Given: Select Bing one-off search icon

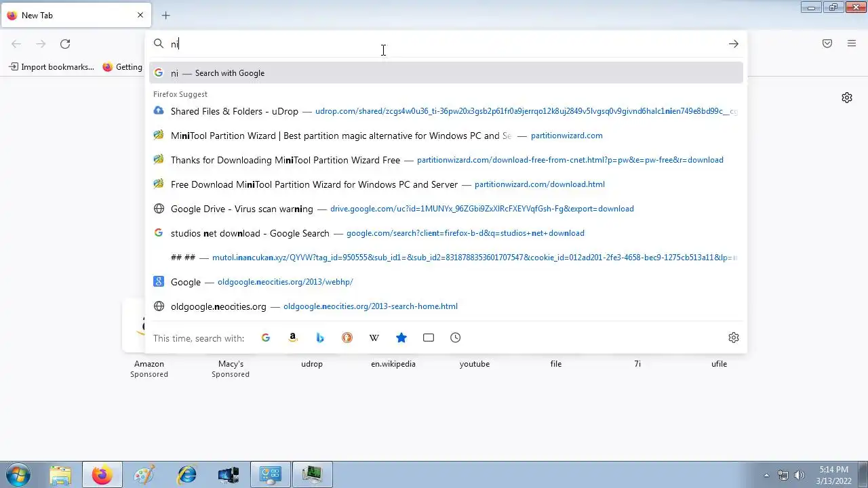Looking at the screenshot, I should (x=320, y=338).
